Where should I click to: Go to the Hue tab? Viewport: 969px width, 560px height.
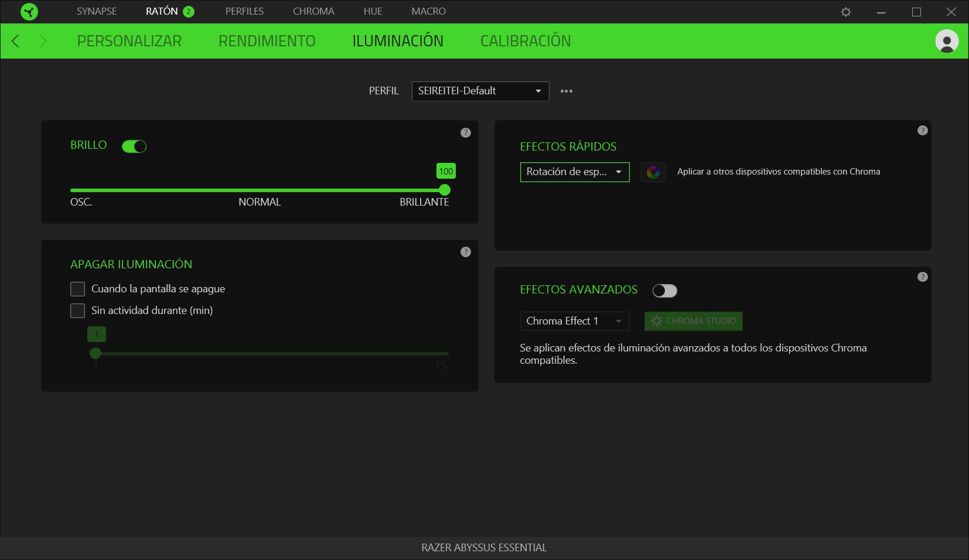coord(373,12)
